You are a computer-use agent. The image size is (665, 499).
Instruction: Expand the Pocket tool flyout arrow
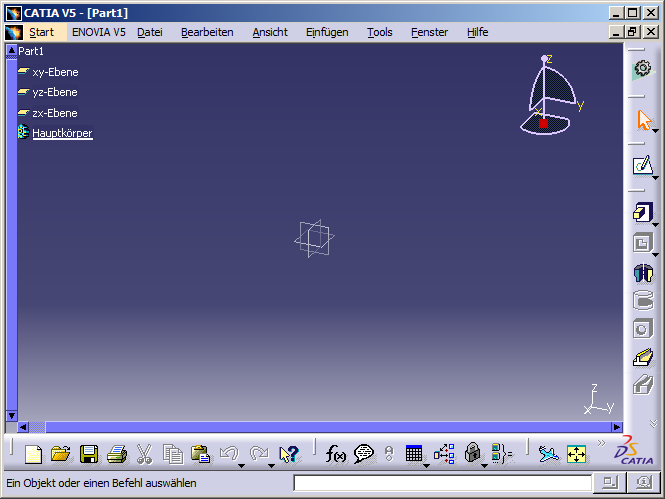(x=655, y=255)
